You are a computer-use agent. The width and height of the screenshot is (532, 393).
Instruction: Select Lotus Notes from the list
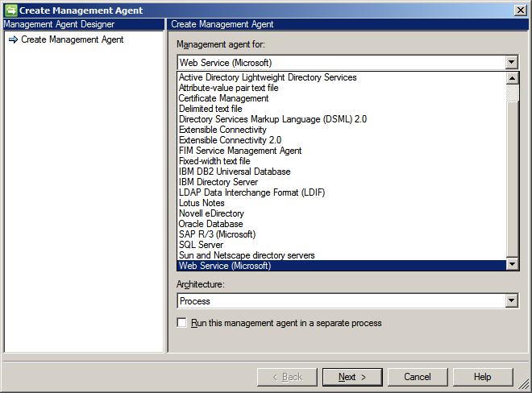coord(342,203)
